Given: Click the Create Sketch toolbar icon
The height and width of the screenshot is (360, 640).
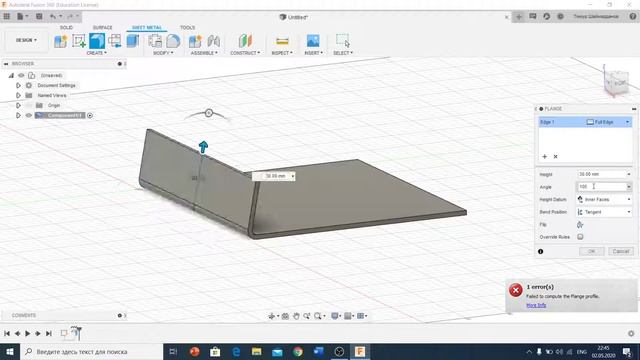Looking at the screenshot, I should [79, 41].
